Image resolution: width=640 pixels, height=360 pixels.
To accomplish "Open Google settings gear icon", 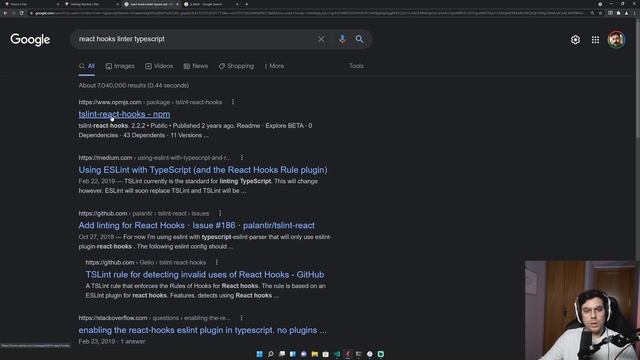I will pyautogui.click(x=575, y=40).
